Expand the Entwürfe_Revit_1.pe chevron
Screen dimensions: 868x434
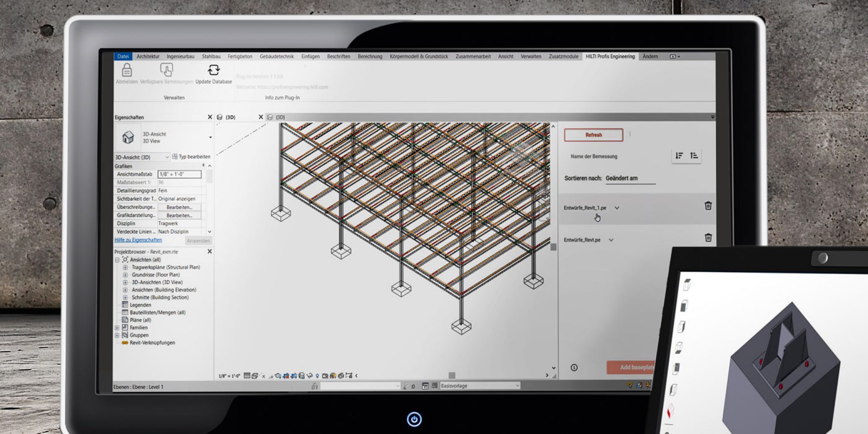pos(617,208)
